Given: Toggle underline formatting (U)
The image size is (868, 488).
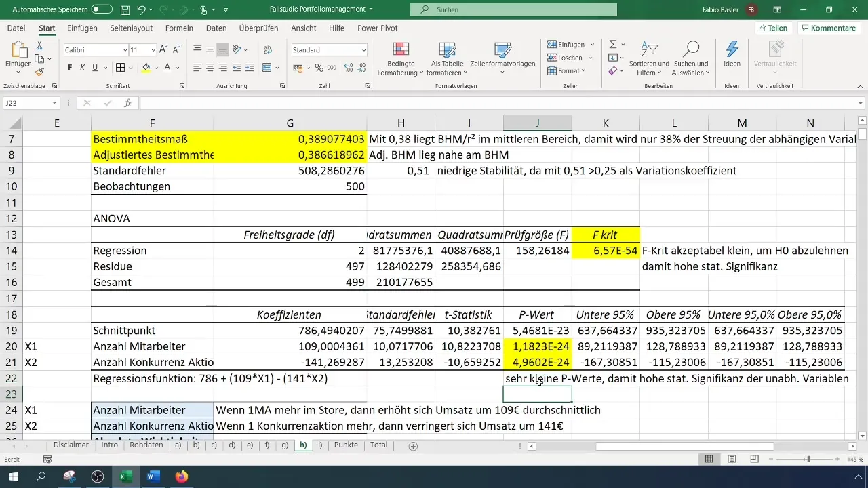Looking at the screenshot, I should pyautogui.click(x=95, y=68).
